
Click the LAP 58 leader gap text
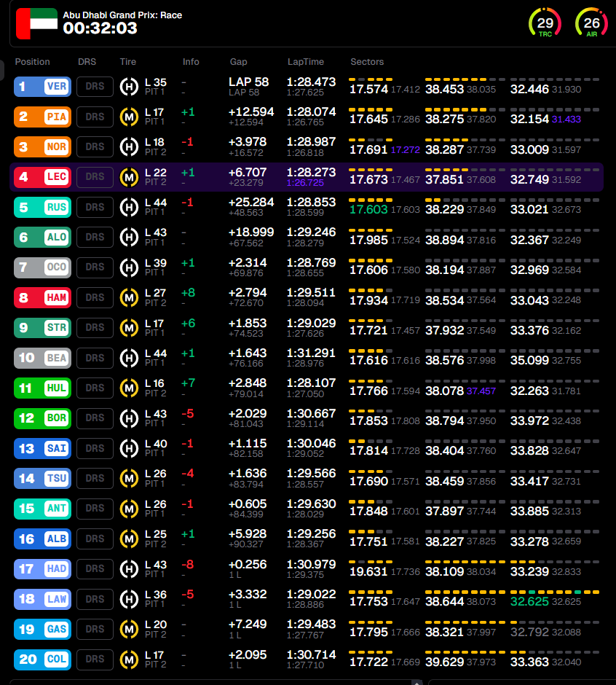248,82
